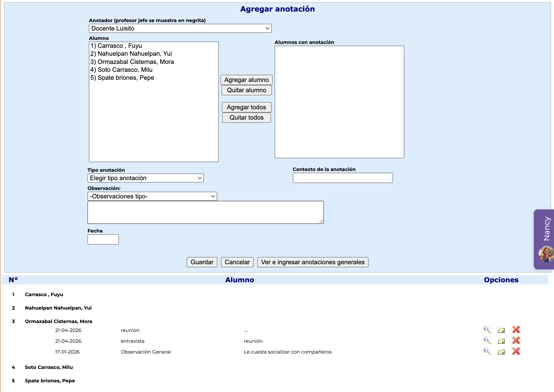
Task: Click the 'Alumnos con anotación' list box
Action: [339, 102]
